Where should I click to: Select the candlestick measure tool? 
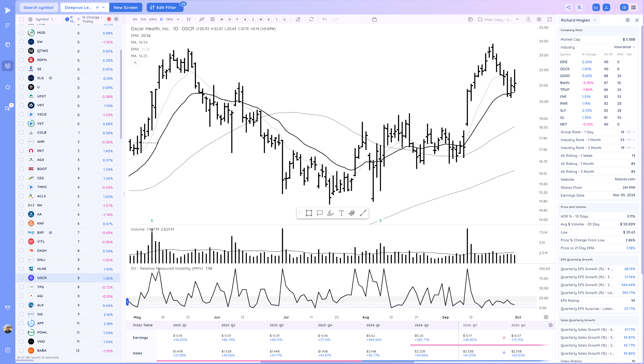click(x=352, y=213)
